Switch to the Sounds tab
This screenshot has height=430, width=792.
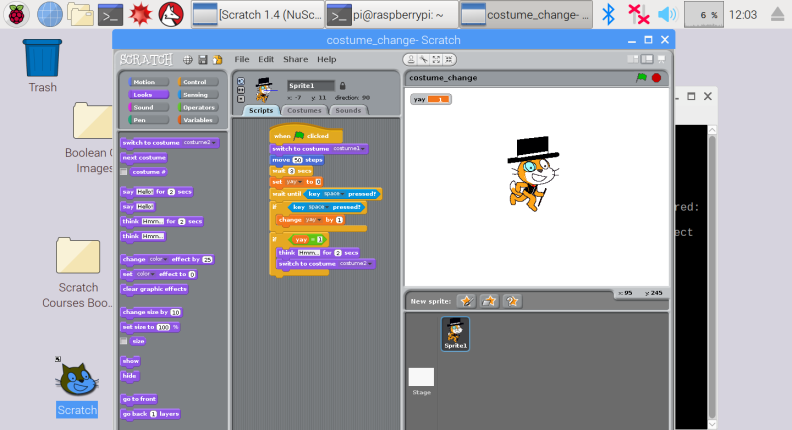[348, 110]
